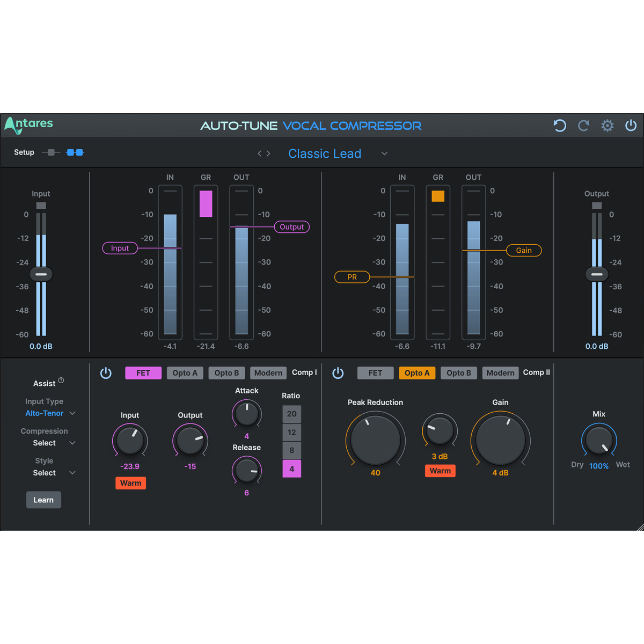Click the pink Input threshold marker

[120, 248]
